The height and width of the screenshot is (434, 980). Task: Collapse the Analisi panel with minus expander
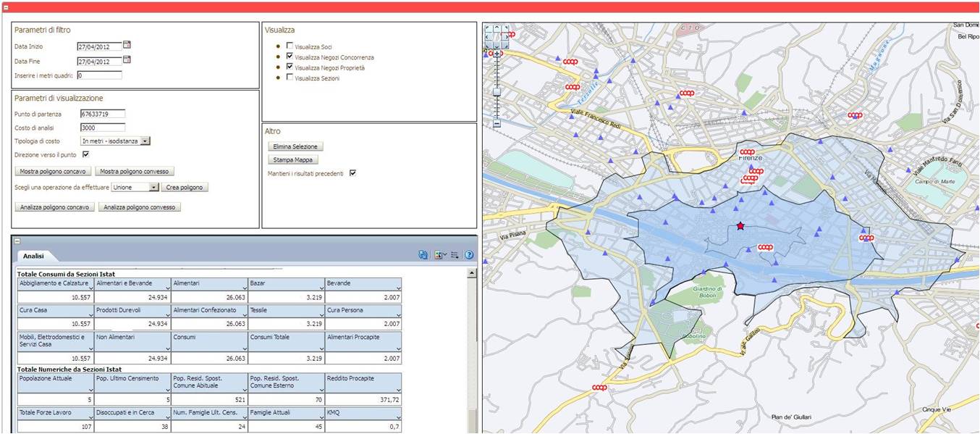point(17,241)
